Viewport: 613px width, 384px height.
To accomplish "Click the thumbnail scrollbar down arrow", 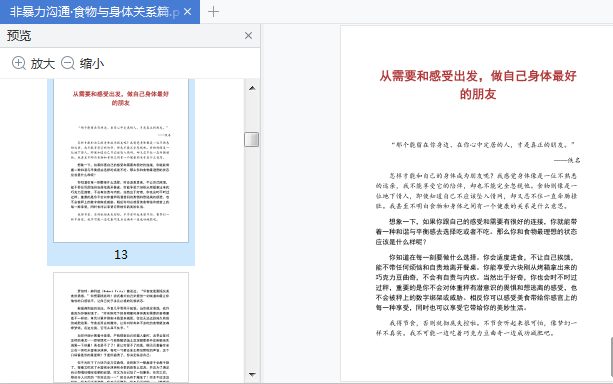I will pos(252,375).
